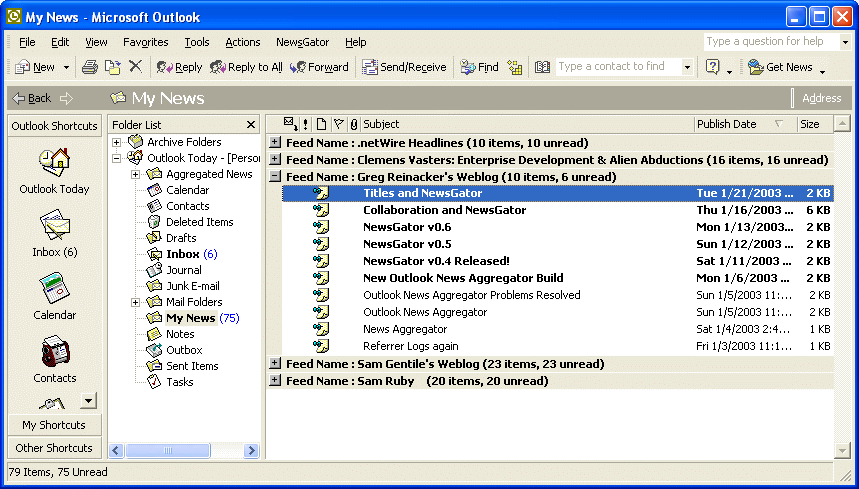Open the File menu

[x=27, y=42]
